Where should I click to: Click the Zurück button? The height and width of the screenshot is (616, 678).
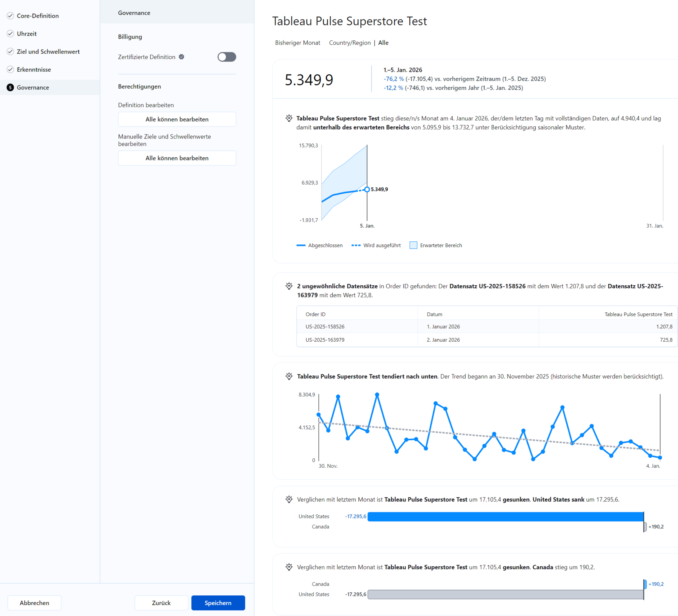click(161, 603)
